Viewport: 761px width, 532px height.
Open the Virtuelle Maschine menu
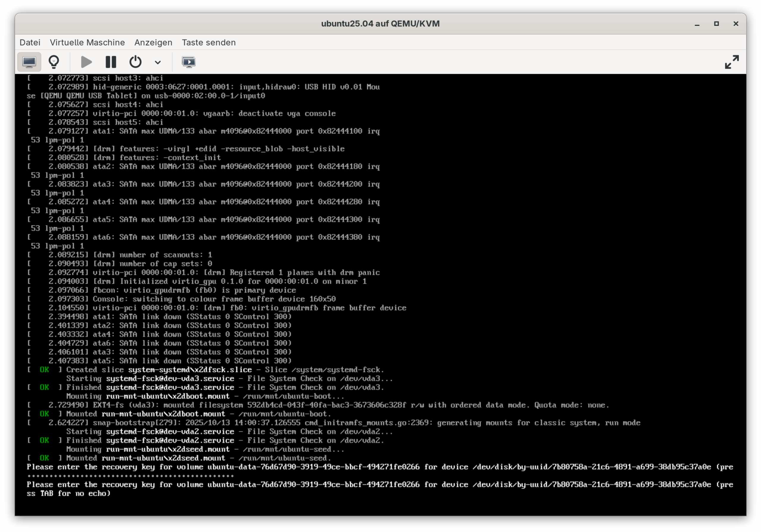87,43
